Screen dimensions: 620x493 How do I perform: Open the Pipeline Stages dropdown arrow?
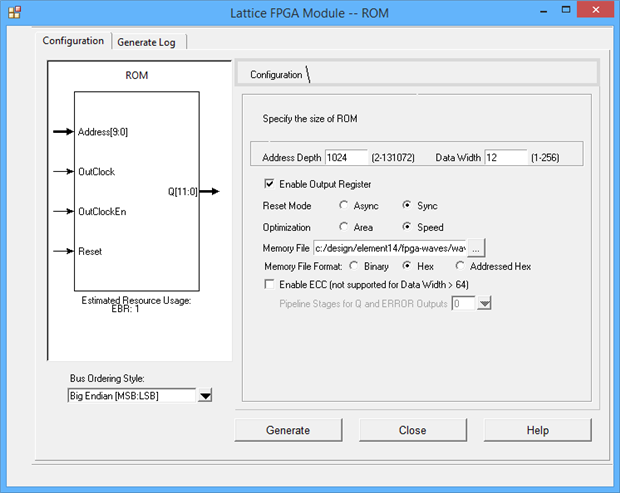coord(484,304)
